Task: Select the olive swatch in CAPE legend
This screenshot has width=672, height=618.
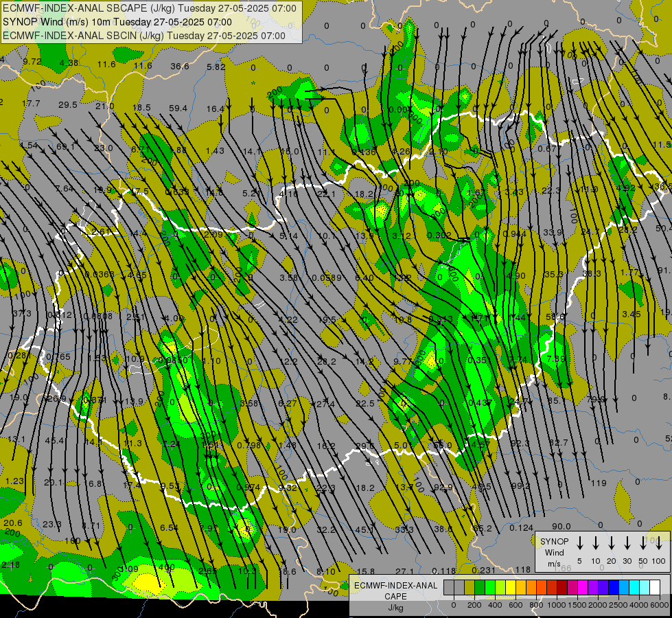Action: point(470,587)
